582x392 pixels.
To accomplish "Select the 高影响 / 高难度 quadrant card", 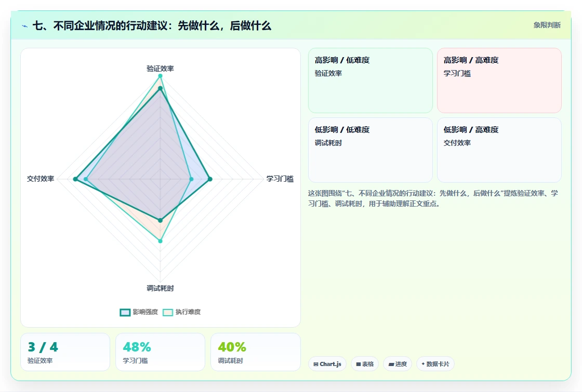I will (x=499, y=80).
